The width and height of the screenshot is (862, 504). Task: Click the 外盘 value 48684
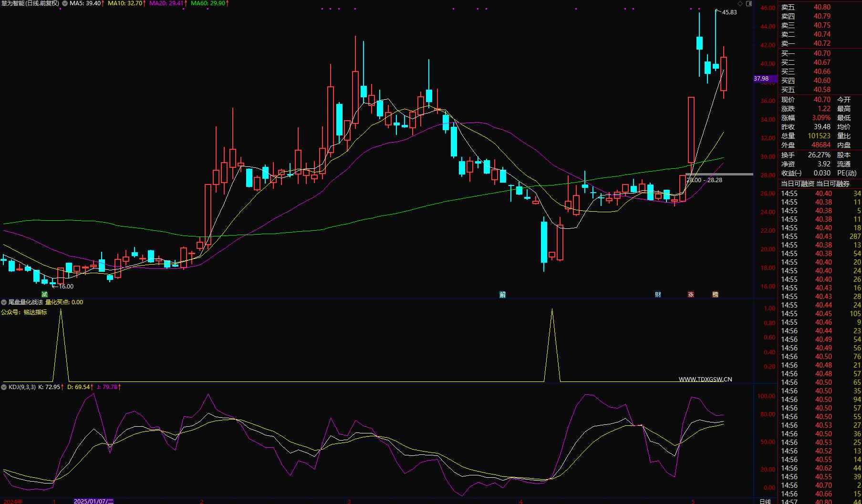click(820, 145)
